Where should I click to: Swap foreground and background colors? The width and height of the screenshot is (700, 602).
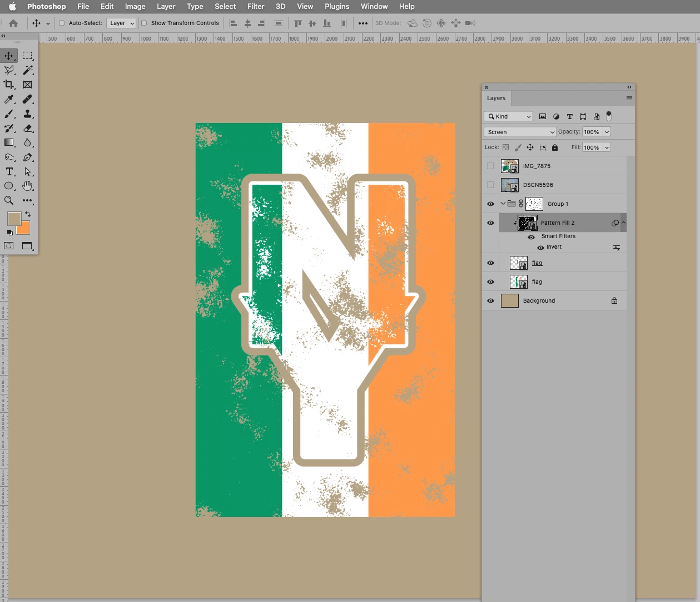pos(28,214)
